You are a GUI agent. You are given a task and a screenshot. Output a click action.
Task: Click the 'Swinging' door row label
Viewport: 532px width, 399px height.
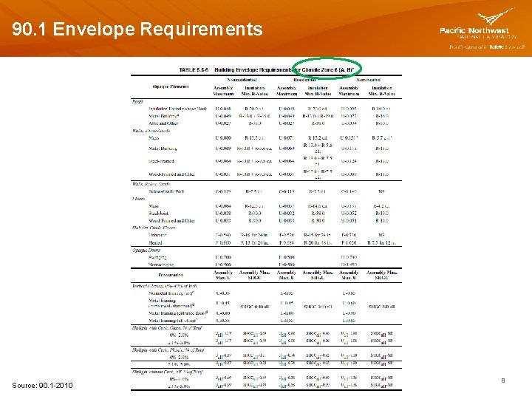pyautogui.click(x=157, y=258)
